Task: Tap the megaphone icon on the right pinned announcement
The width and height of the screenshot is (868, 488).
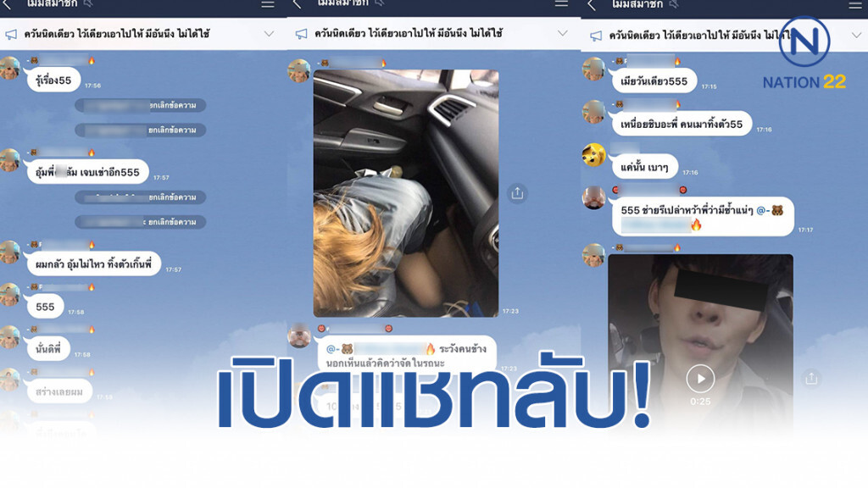Action: pyautogui.click(x=597, y=34)
